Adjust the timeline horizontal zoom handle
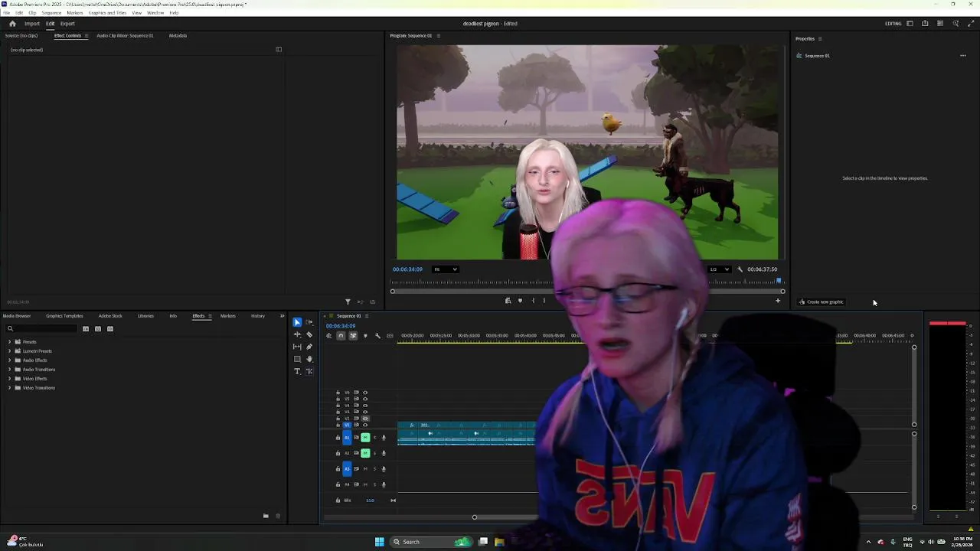The image size is (980, 551). [x=474, y=517]
